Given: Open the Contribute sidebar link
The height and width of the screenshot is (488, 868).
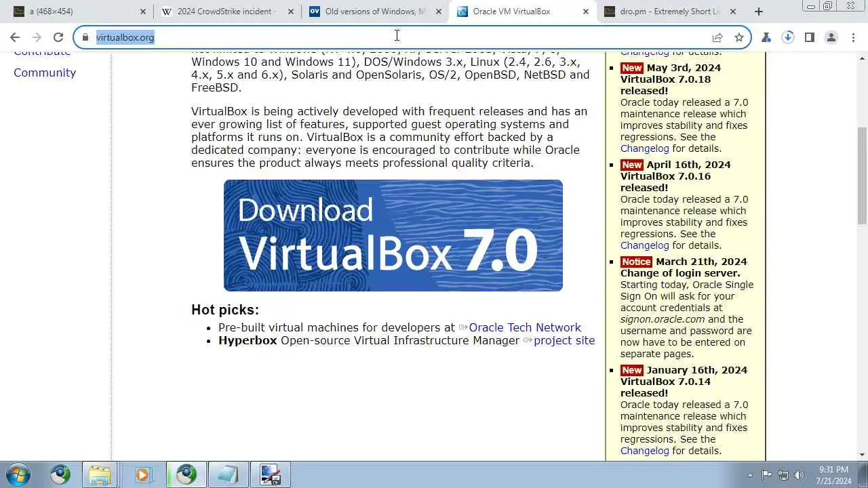Looking at the screenshot, I should [42, 52].
